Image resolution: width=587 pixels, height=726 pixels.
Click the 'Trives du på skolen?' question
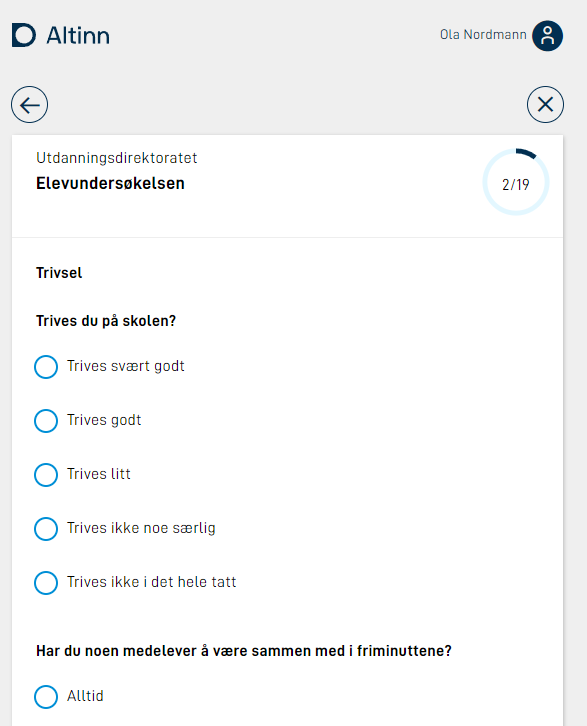click(106, 321)
